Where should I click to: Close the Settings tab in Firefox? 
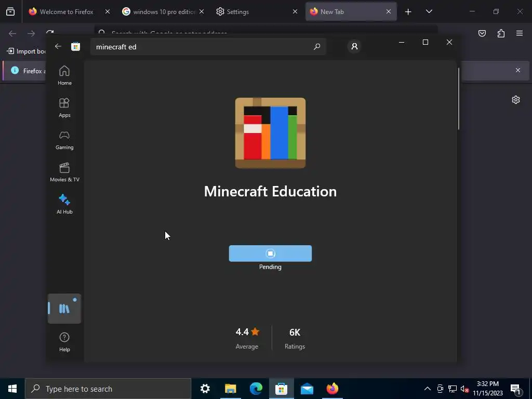coord(295,11)
